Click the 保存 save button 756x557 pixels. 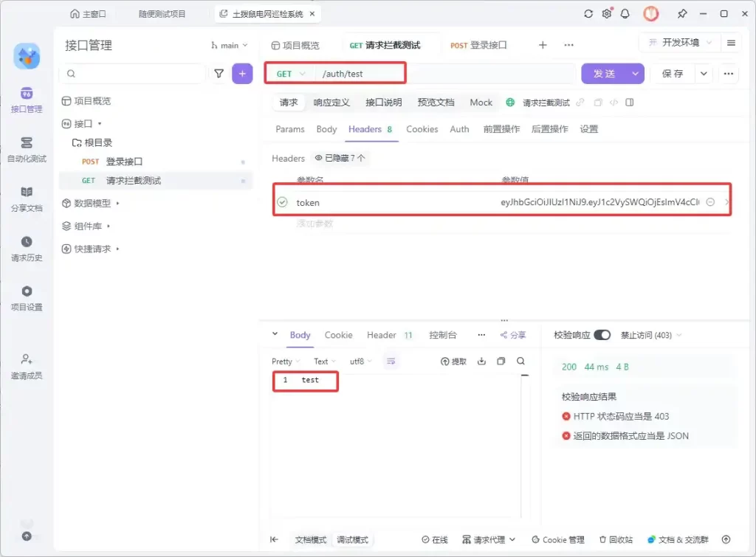point(673,74)
